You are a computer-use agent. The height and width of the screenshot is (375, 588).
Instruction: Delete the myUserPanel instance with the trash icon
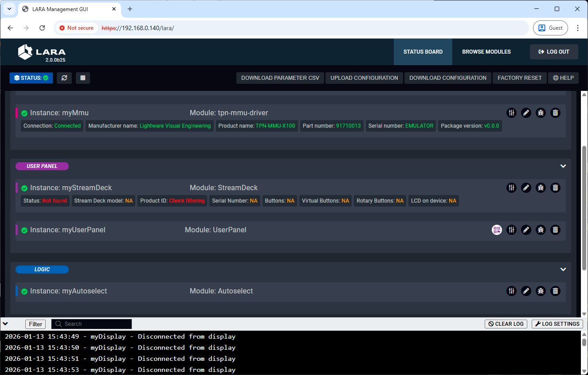click(x=555, y=230)
